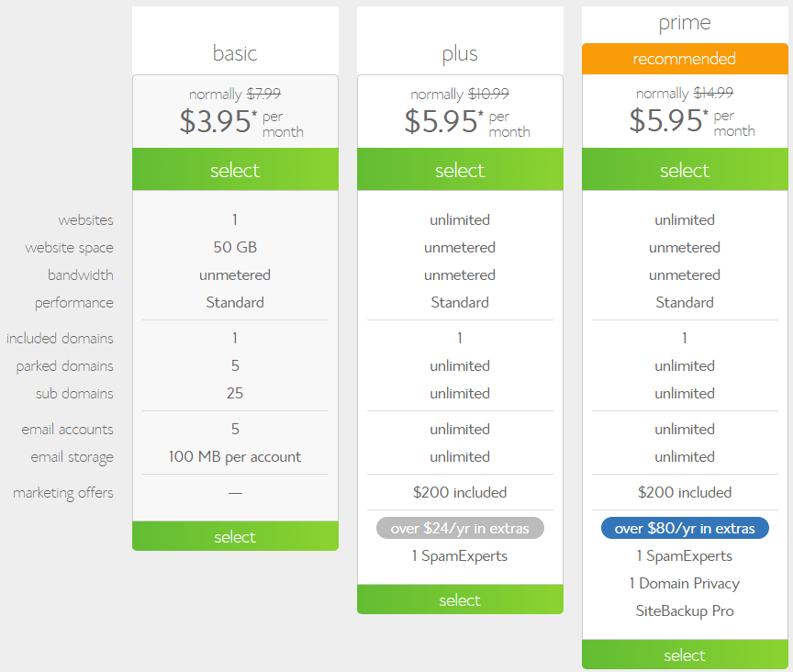
Task: Click 1 Domain Privacy in prime plan
Action: pyautogui.click(x=685, y=584)
